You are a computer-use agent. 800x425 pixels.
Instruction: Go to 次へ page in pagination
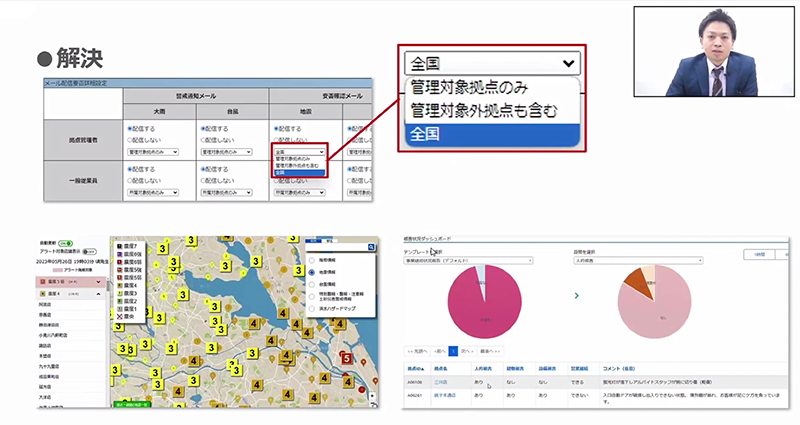(468, 352)
